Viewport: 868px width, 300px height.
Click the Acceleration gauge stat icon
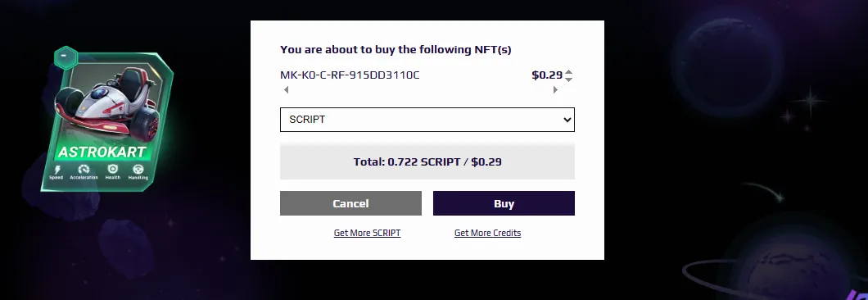tap(84, 169)
